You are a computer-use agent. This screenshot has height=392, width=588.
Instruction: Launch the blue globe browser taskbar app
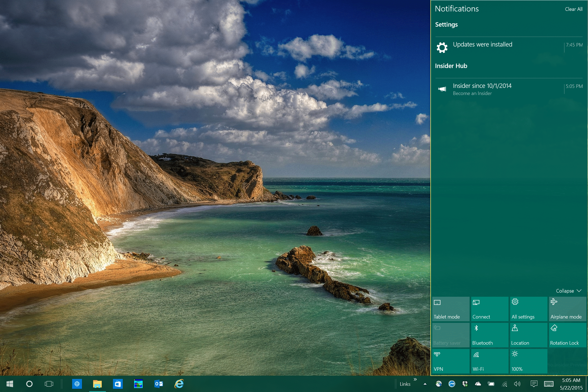(x=77, y=384)
